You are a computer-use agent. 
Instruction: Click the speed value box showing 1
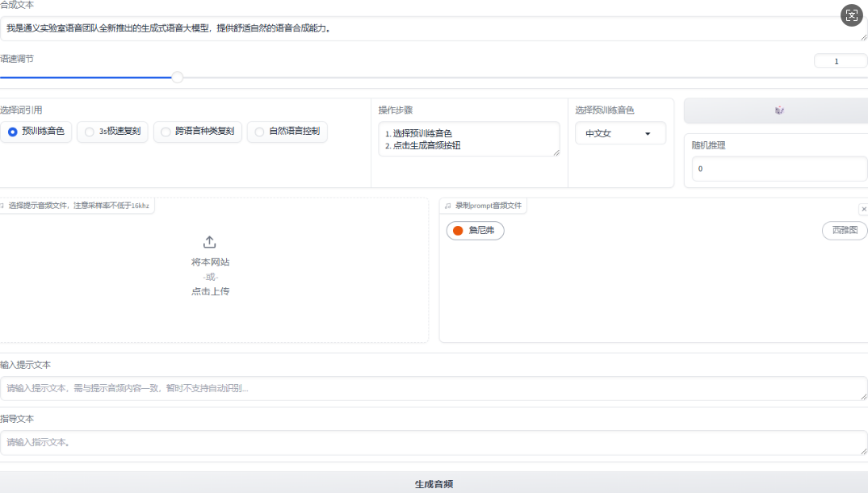pos(840,61)
